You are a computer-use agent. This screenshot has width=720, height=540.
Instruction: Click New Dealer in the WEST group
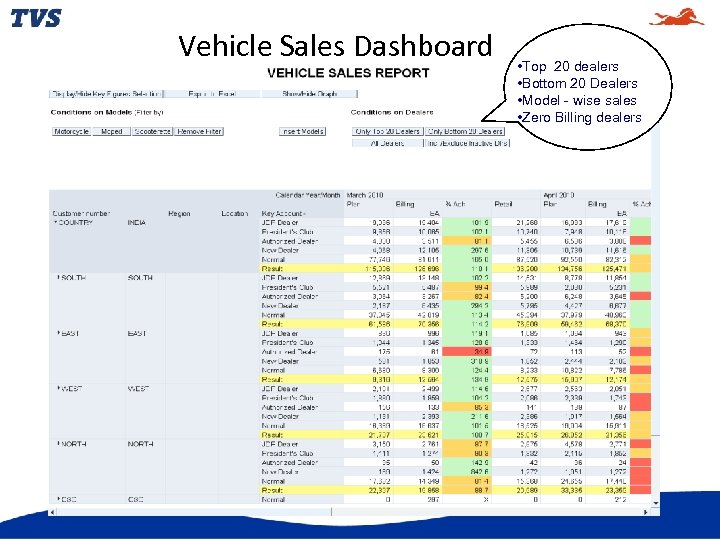[x=280, y=416]
